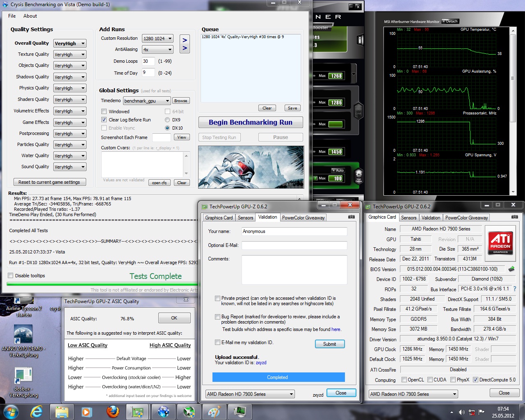Click the Your name field
525x420 pixels.
(294, 231)
